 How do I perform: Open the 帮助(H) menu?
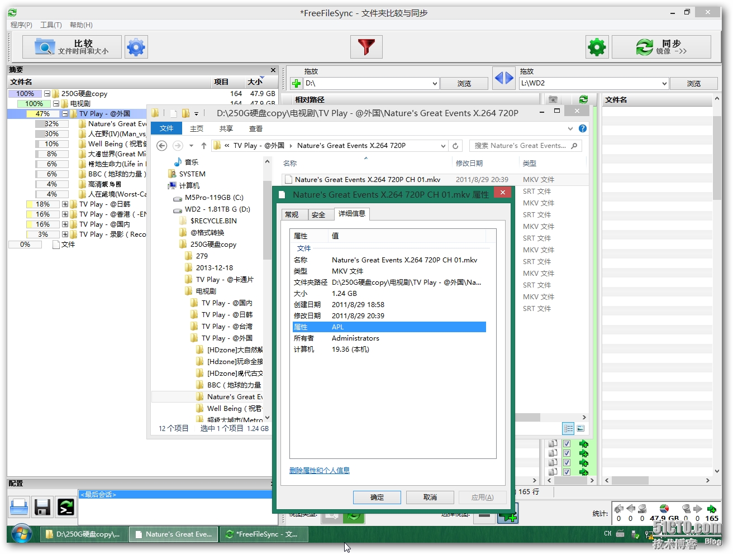pos(81,25)
